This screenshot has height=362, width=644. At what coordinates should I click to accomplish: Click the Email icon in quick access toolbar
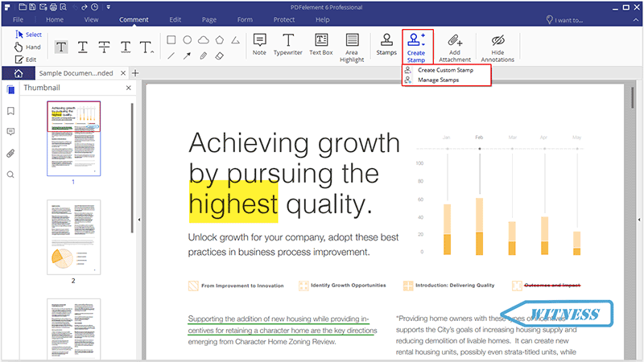(x=43, y=7)
